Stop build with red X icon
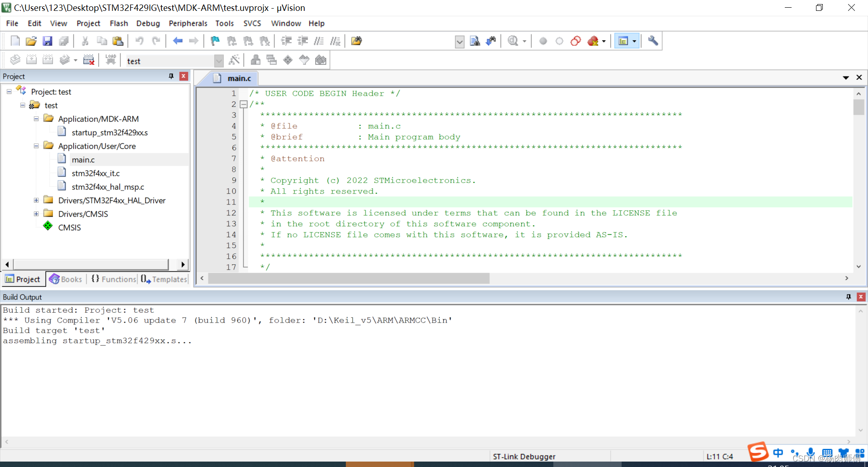The width and height of the screenshot is (868, 467). click(x=89, y=60)
